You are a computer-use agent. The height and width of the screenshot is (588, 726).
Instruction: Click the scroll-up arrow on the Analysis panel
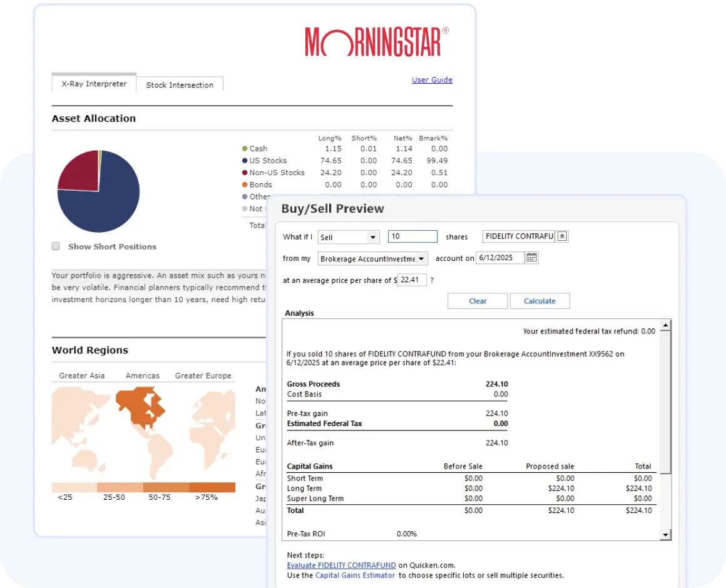(x=665, y=324)
